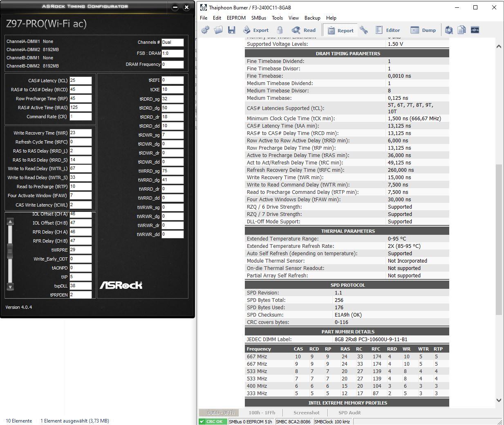Click the FSB : DRAM ratio field
The height and width of the screenshot is (425, 504).
click(172, 53)
